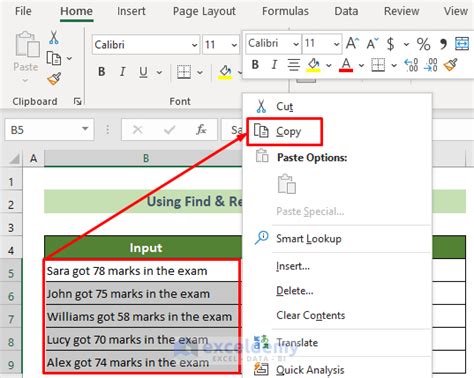Choose Clear Contents from context menu
The width and height of the screenshot is (474, 378).
337,315
